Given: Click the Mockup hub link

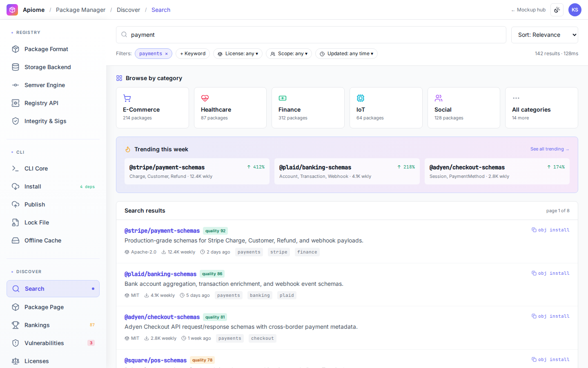Looking at the screenshot, I should pos(528,10).
